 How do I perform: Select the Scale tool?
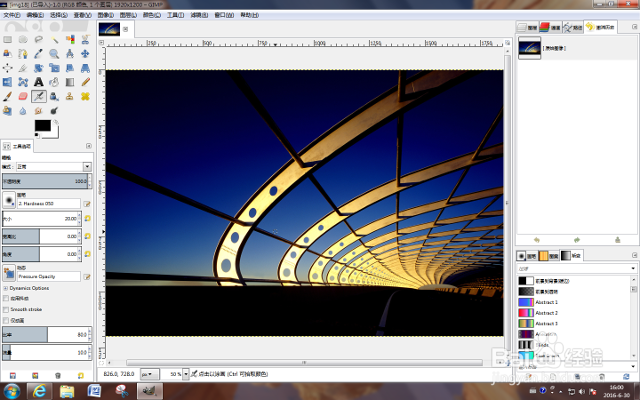coord(54,68)
